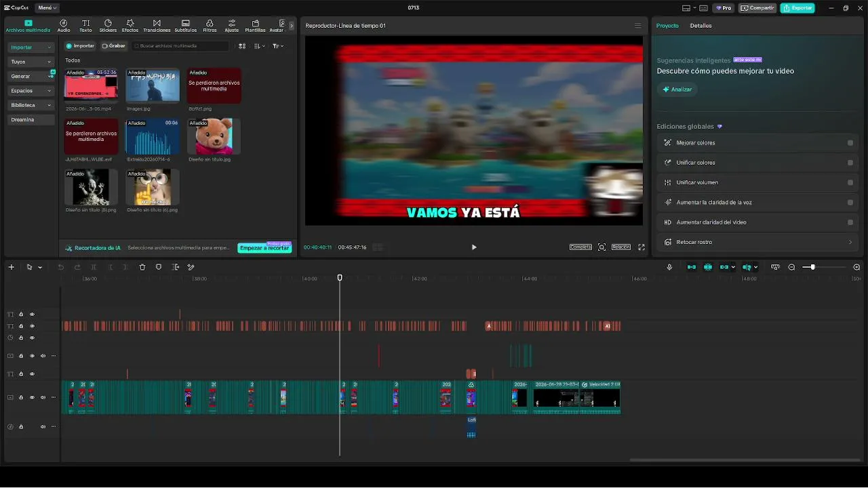This screenshot has width=868, height=488.
Task: Click the timeline playhead marker
Action: point(340,277)
